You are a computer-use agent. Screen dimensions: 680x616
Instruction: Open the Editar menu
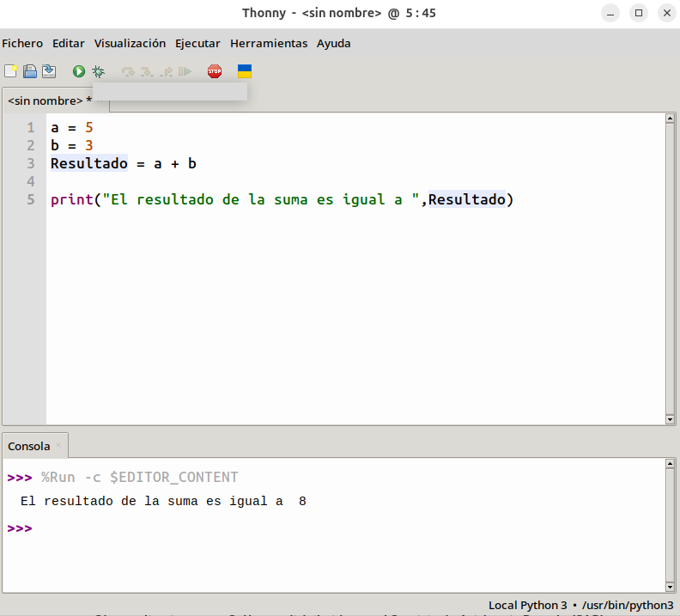pyautogui.click(x=69, y=43)
